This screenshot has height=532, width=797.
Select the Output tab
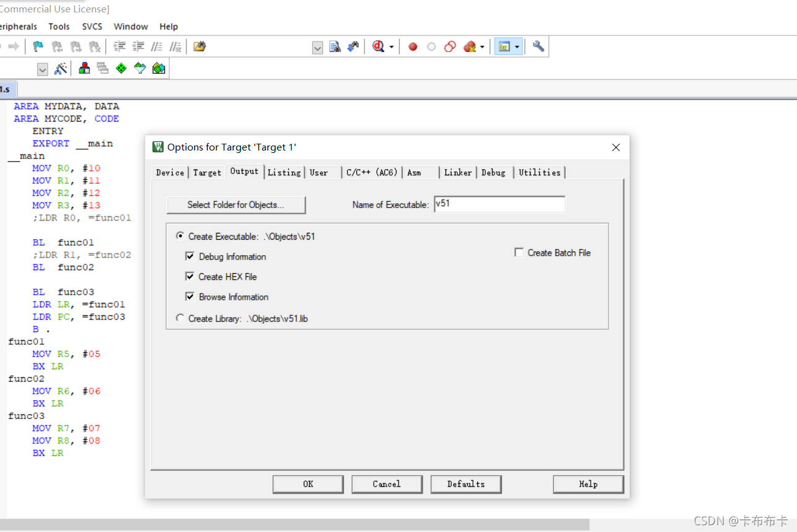pos(244,171)
